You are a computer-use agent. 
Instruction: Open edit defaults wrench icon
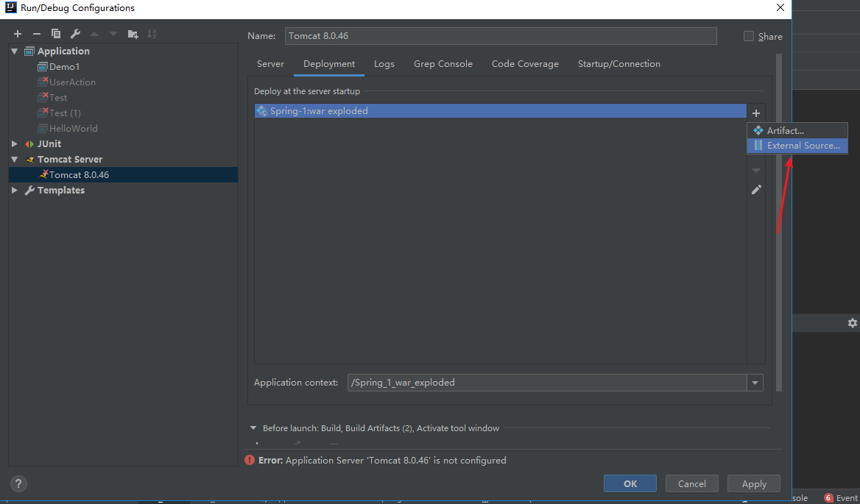point(75,34)
